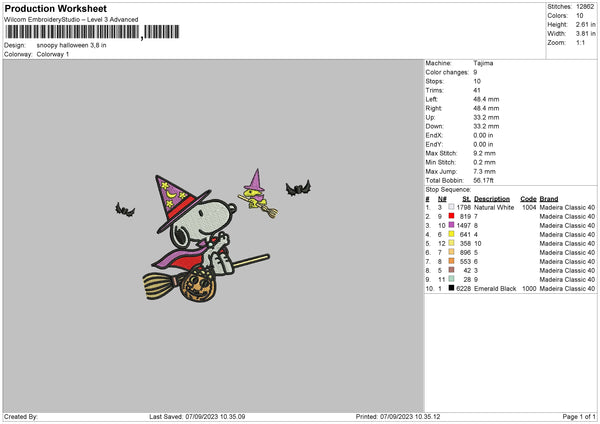600x424 pixels.
Task: Click the barcode in the header
Action: [92, 32]
